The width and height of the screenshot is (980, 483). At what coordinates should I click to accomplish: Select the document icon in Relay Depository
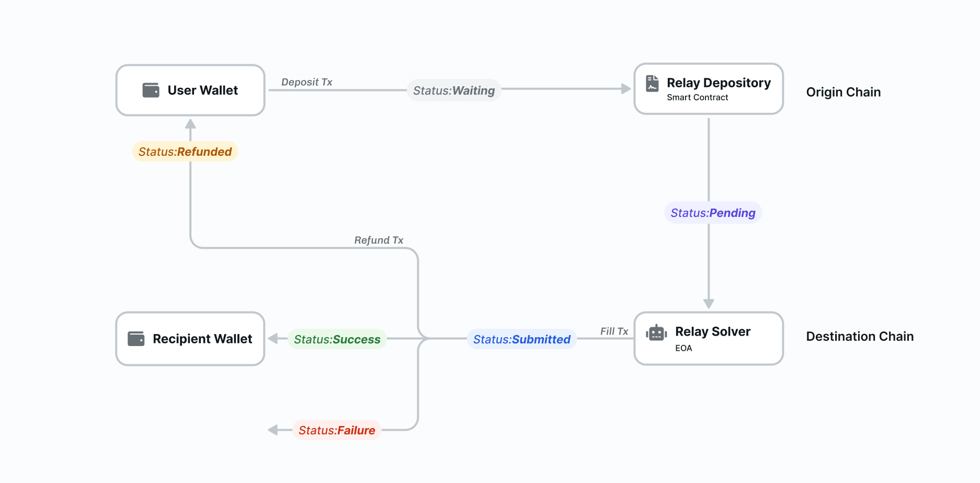(x=652, y=83)
